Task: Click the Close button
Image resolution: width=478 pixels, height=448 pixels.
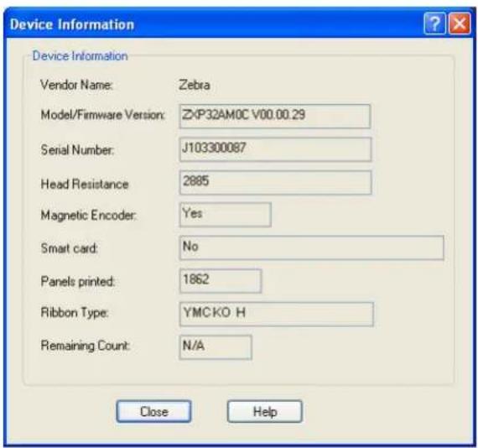Action: (154, 411)
